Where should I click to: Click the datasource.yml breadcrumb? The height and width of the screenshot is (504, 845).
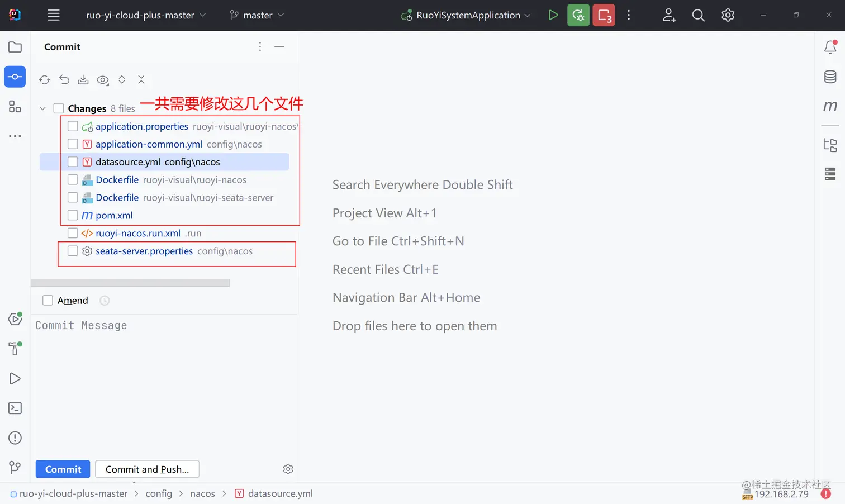tap(274, 494)
